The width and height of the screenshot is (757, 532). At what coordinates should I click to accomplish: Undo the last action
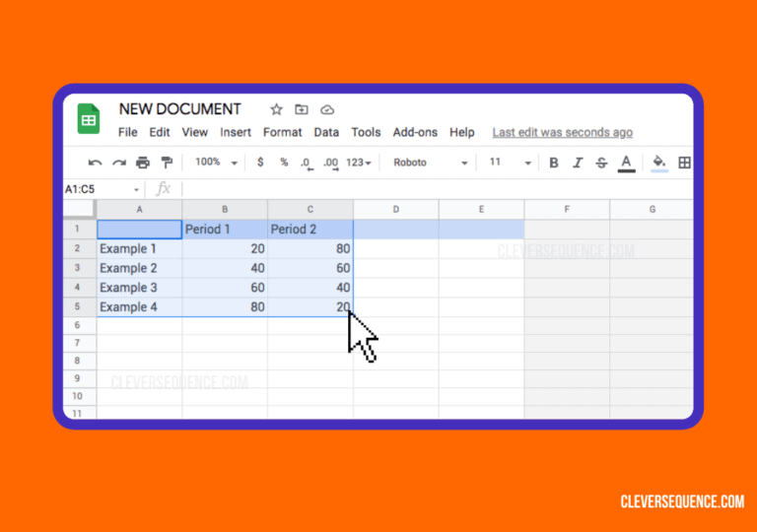click(95, 163)
